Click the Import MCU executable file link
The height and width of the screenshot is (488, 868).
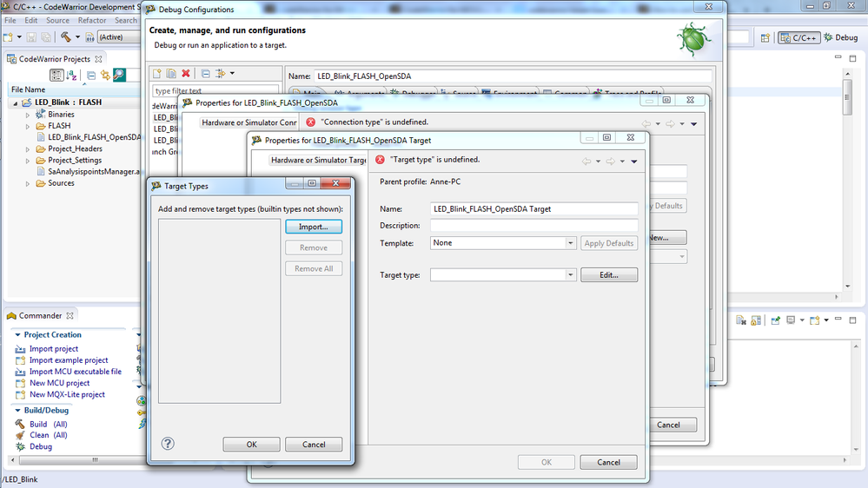[76, 372]
